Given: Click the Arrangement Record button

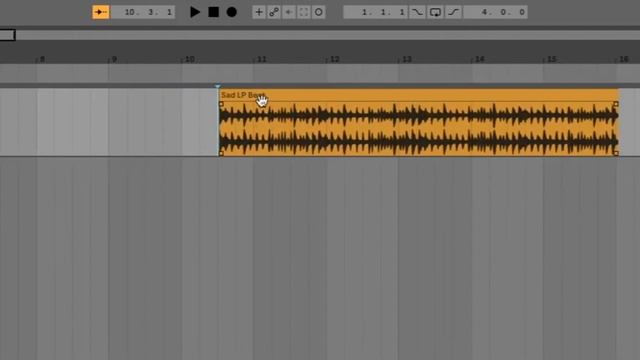Looking at the screenshot, I should (x=231, y=12).
